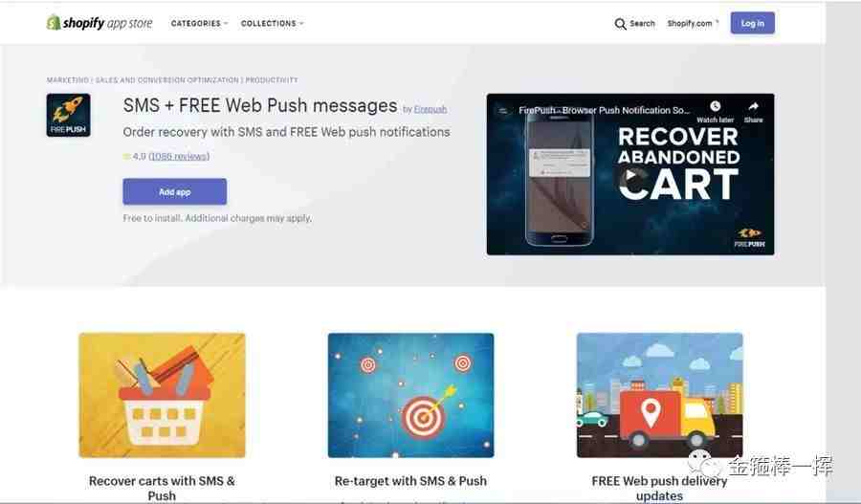The height and width of the screenshot is (504, 861).
Task: Click the FirePush rocket app icon
Action: pos(69,116)
